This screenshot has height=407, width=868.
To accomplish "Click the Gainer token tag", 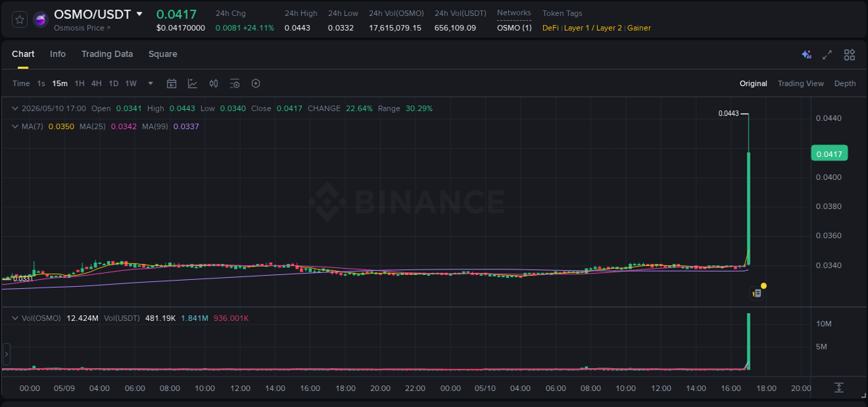I will pyautogui.click(x=639, y=28).
